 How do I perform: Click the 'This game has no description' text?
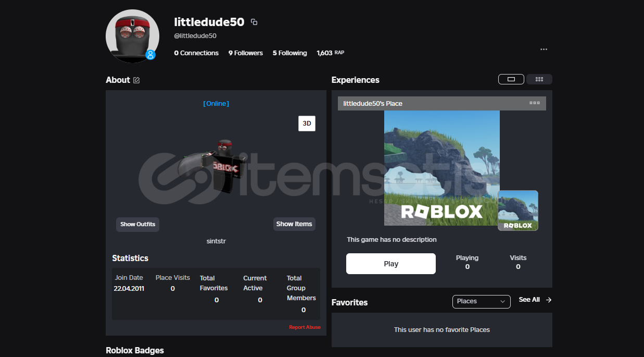392,240
